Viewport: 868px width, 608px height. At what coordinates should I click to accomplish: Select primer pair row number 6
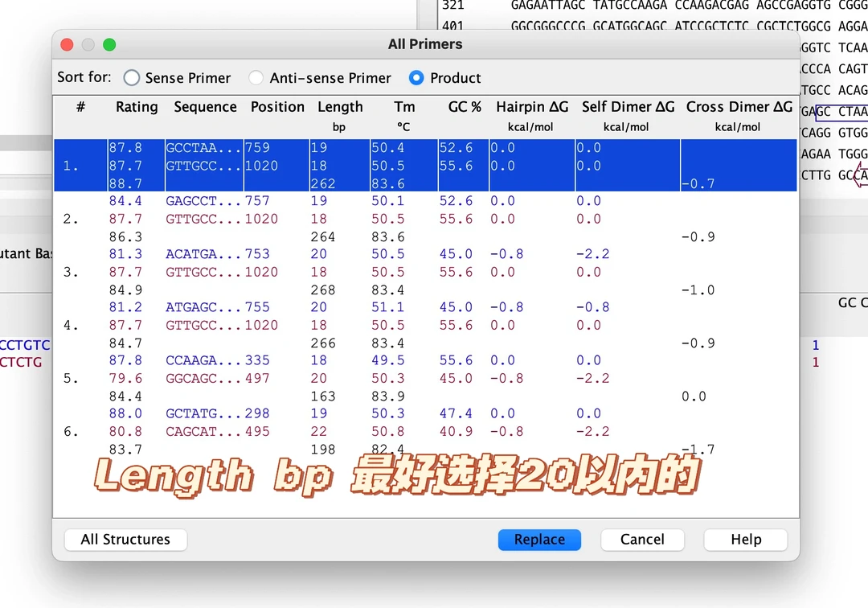click(425, 431)
